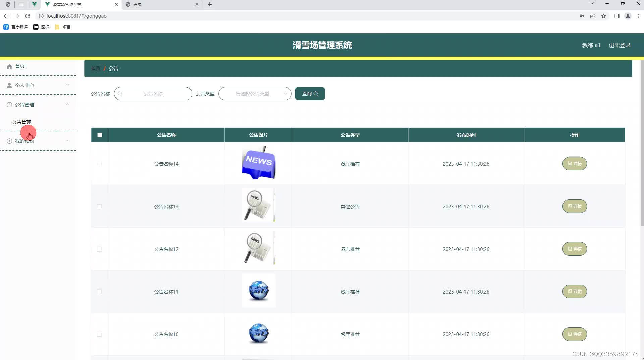
Task: Check the row checkbox for 公告名称12
Action: 99,249
